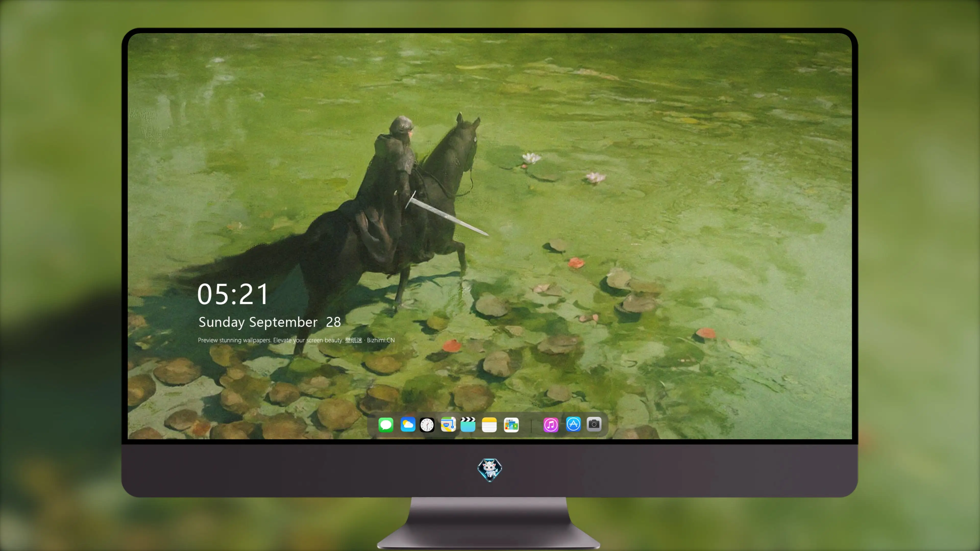Select the date text Sunday September 28
Viewport: 980px width, 551px height.
coord(270,322)
